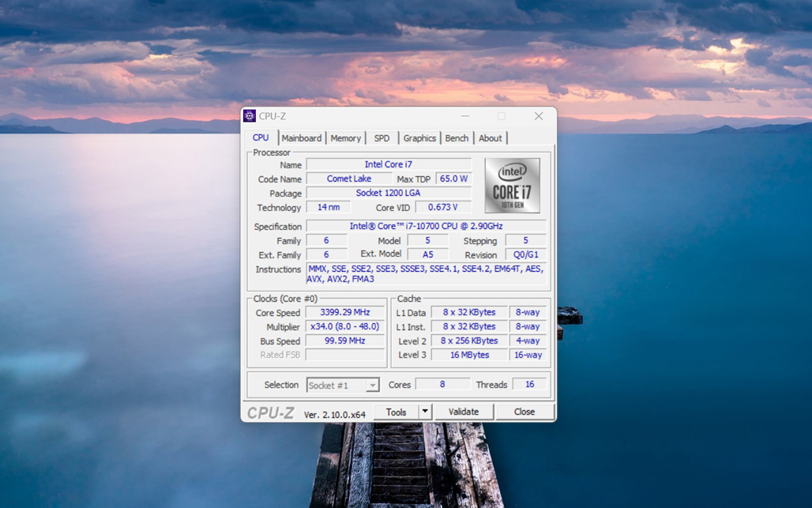The width and height of the screenshot is (812, 508).
Task: Click the L1 Data 8-way value
Action: tap(528, 312)
